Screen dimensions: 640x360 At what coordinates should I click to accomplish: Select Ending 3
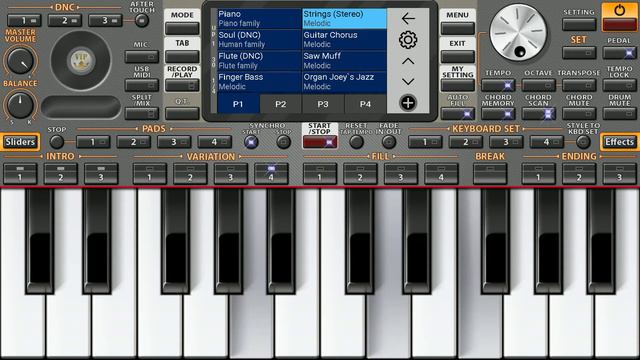pos(619,173)
